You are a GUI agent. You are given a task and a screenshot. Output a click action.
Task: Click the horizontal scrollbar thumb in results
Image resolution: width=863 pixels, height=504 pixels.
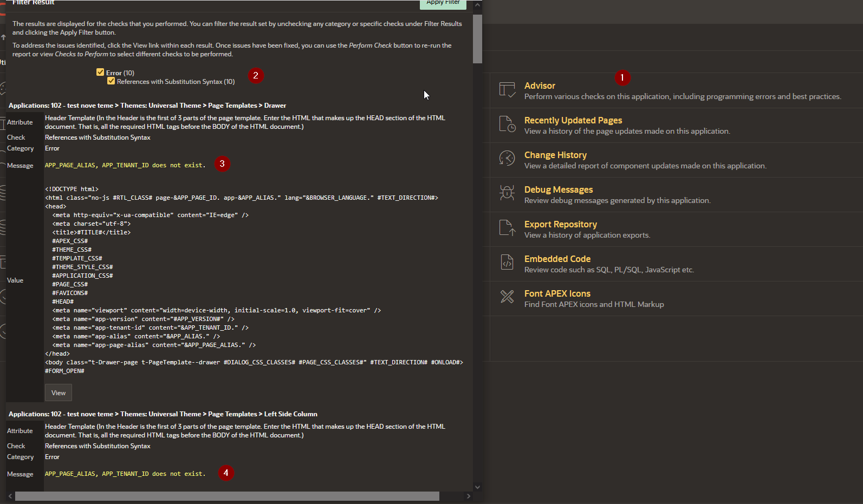point(227,496)
